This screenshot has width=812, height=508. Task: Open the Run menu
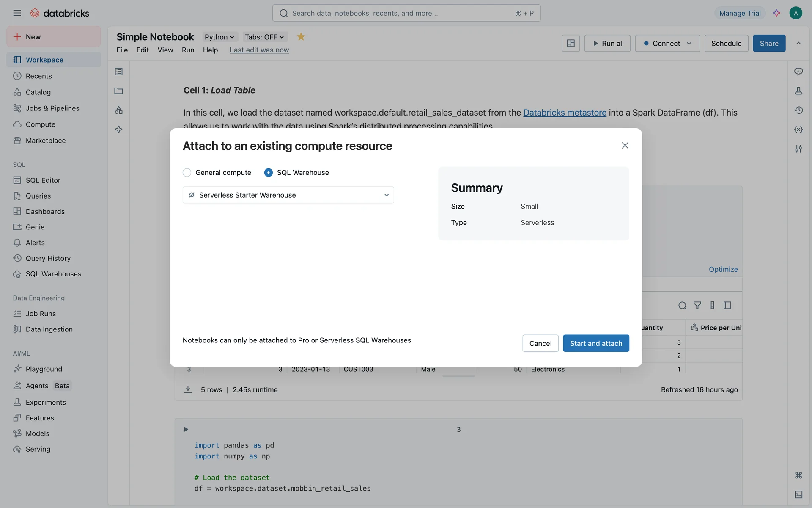[188, 50]
